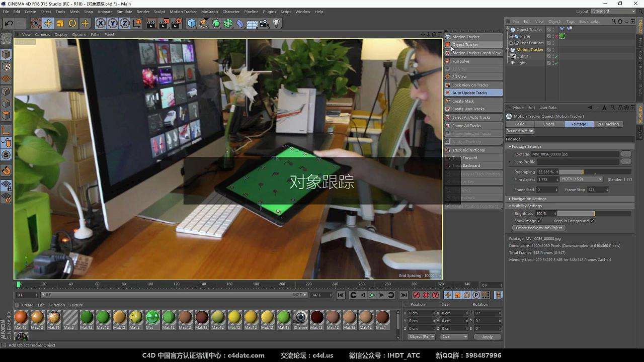Toggle the Keep in Foreground checkbox
644x362 pixels.
point(592,221)
